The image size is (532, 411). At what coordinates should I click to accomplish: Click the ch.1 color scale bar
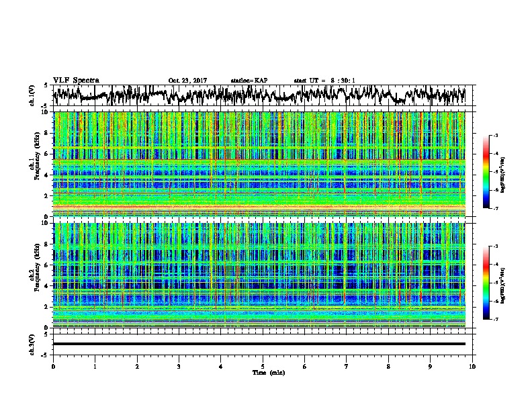(486, 172)
